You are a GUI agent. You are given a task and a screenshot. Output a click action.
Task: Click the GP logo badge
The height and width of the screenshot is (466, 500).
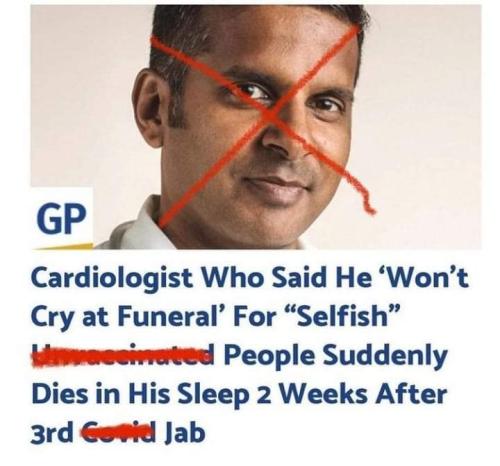[62, 219]
